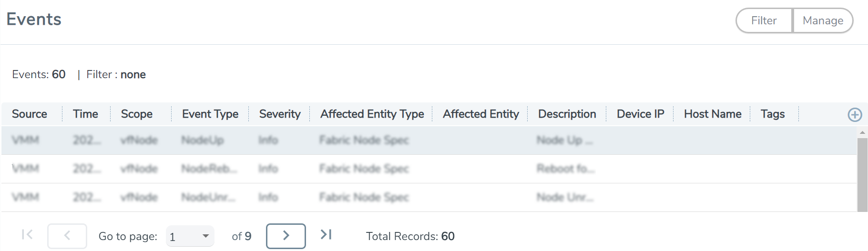This screenshot has width=868, height=251.
Task: Go to the first page icon
Action: [x=28, y=234]
